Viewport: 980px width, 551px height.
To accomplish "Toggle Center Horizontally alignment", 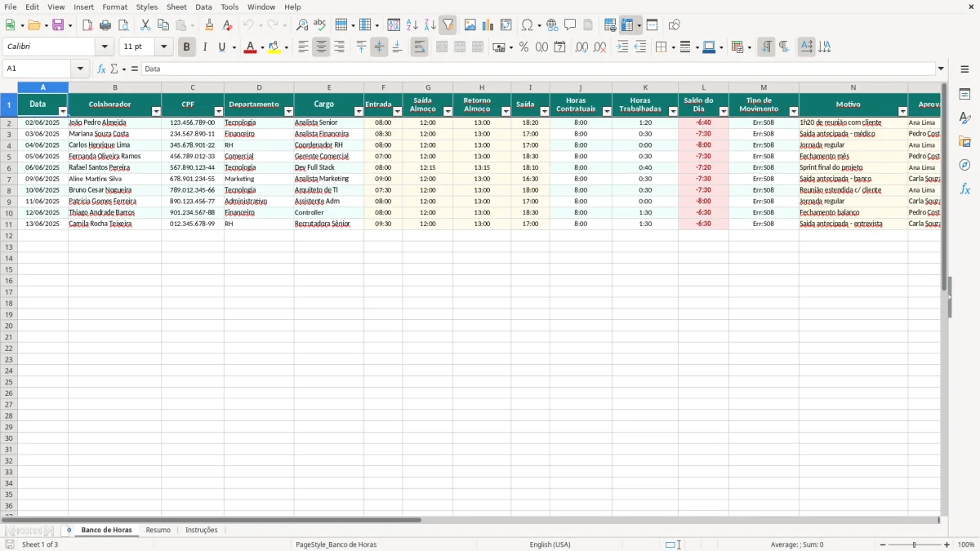I will (x=321, y=47).
